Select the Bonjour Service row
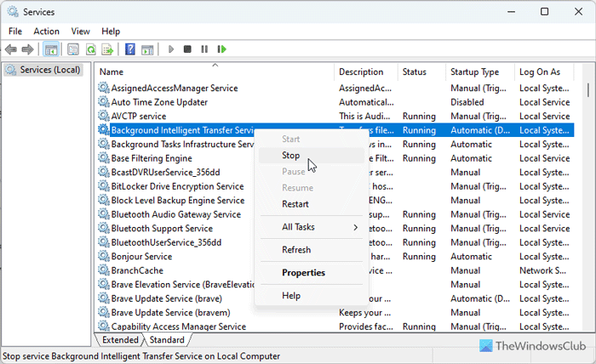596x364 pixels. [141, 256]
